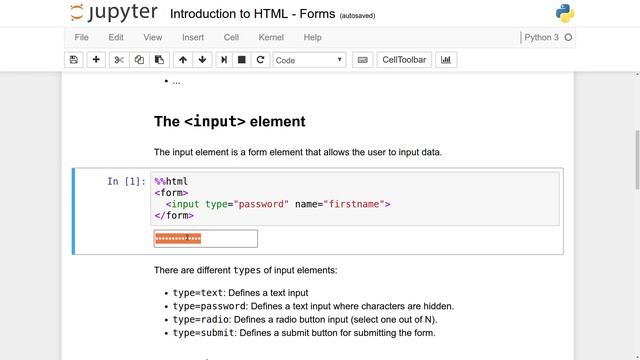Click the Jupyter logo

click(113, 12)
